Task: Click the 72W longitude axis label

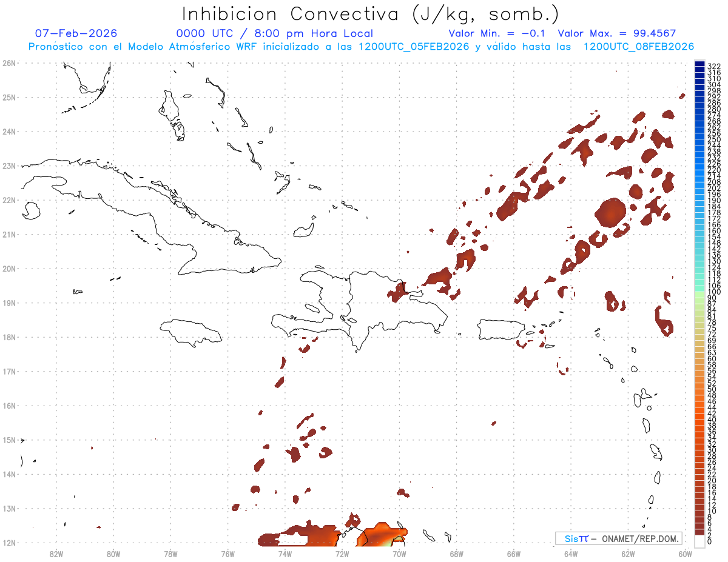Action: point(342,554)
